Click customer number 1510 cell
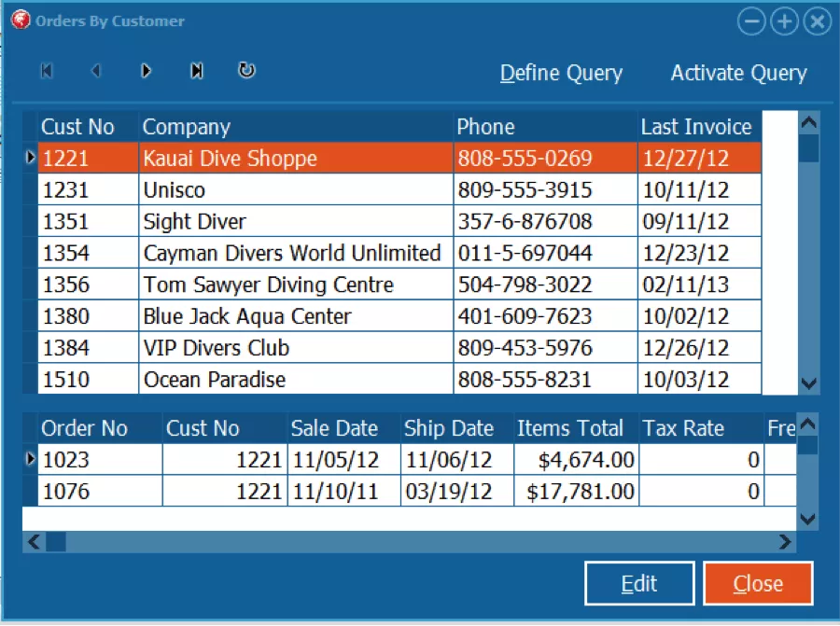 pyautogui.click(x=89, y=379)
